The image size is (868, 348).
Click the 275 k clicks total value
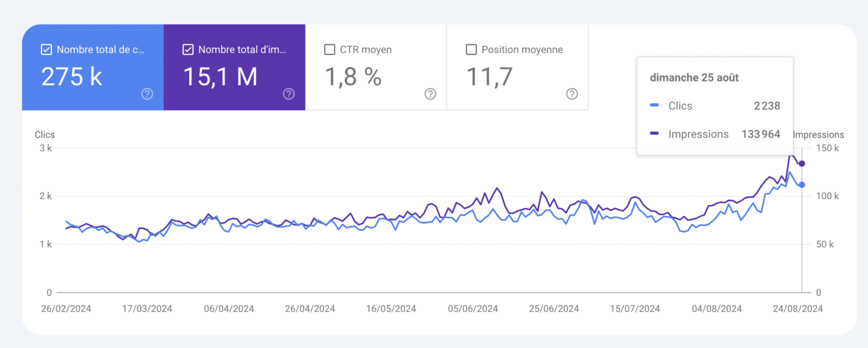pyautogui.click(x=72, y=76)
